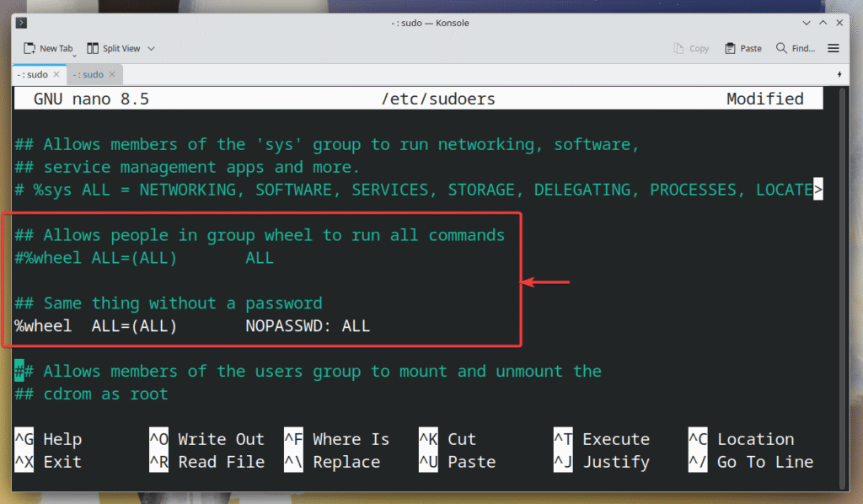Close the second sudo tab
The height and width of the screenshot is (504, 863).
point(111,74)
